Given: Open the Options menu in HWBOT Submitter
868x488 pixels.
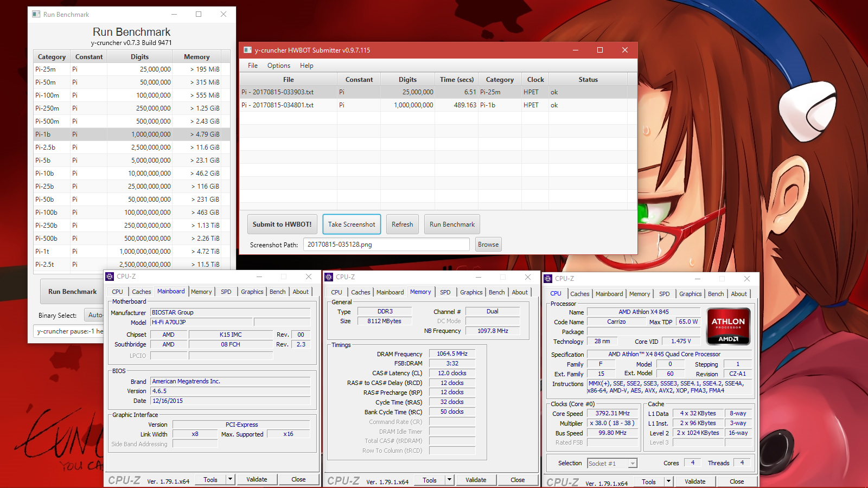Looking at the screenshot, I should click(x=279, y=66).
